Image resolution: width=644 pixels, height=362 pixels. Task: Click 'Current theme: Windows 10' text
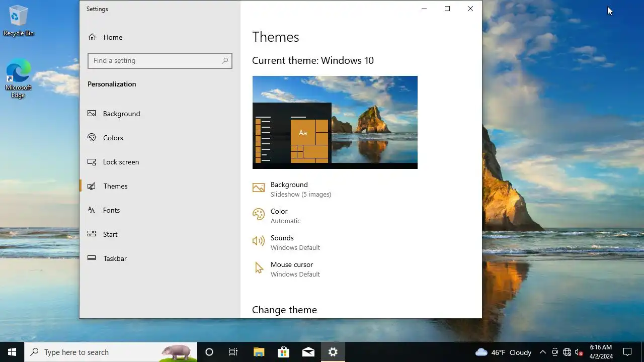(313, 60)
